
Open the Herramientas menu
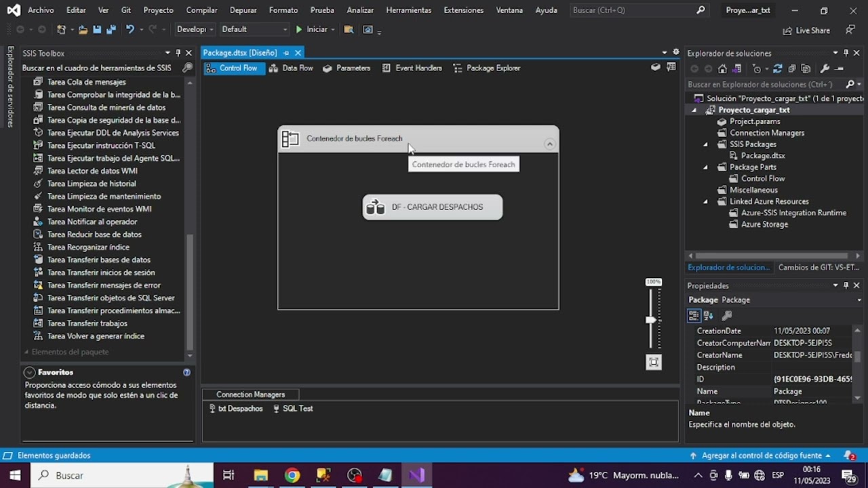(x=408, y=10)
